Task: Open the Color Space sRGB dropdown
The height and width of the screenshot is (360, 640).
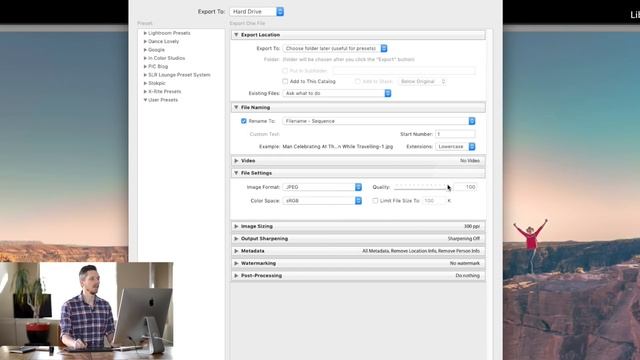Action: (322, 201)
